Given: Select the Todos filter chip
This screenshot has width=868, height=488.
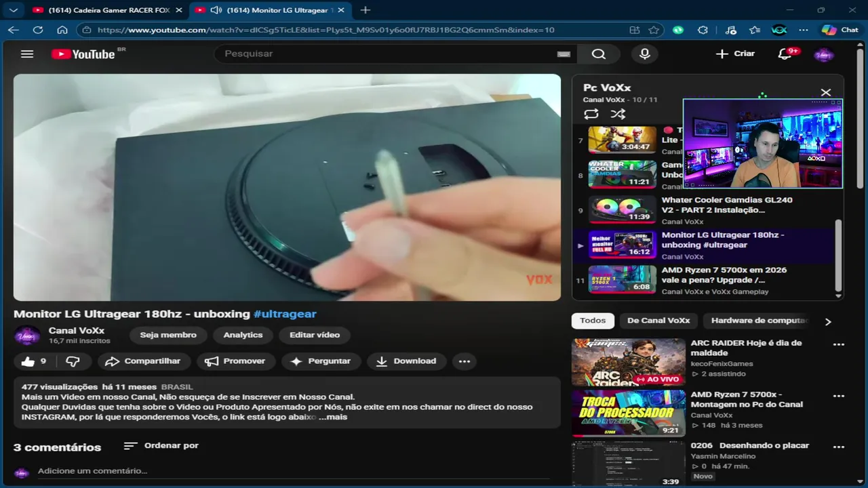Looking at the screenshot, I should click(593, 321).
